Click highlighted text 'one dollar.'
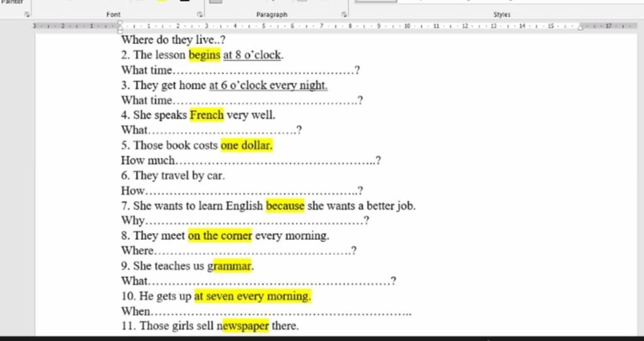Viewport: 644px width, 341px height. click(247, 145)
